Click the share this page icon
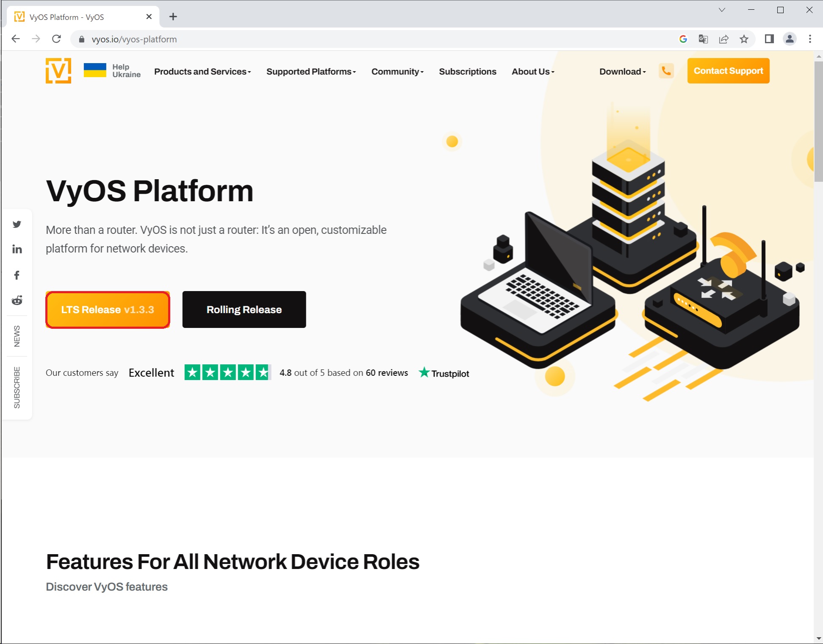This screenshot has width=823, height=644. pyautogui.click(x=723, y=39)
